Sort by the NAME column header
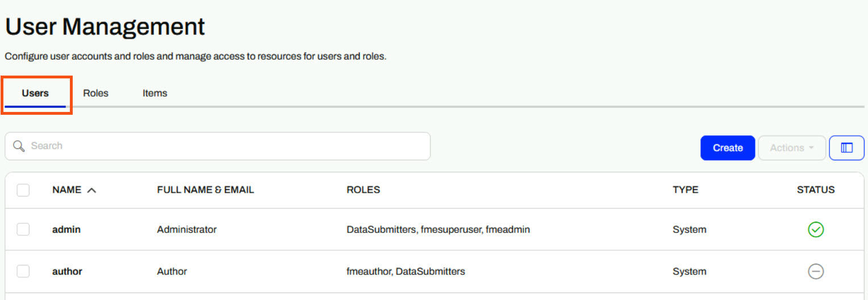This screenshot has width=868, height=300. (x=66, y=190)
